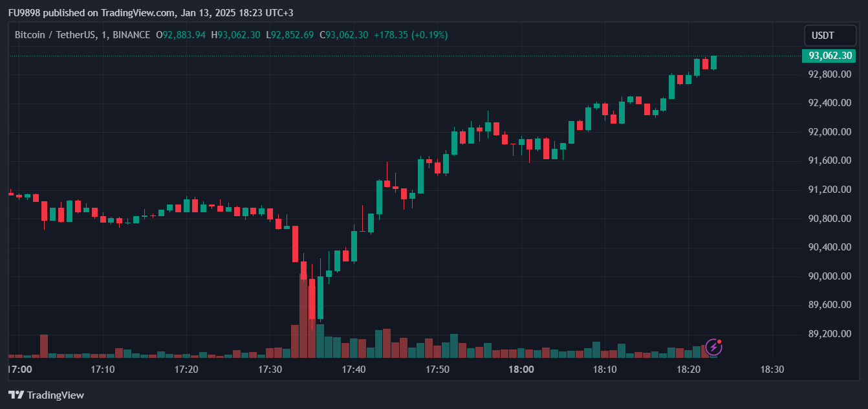
Task: Click the latest green candle at top right
Action: coord(713,62)
